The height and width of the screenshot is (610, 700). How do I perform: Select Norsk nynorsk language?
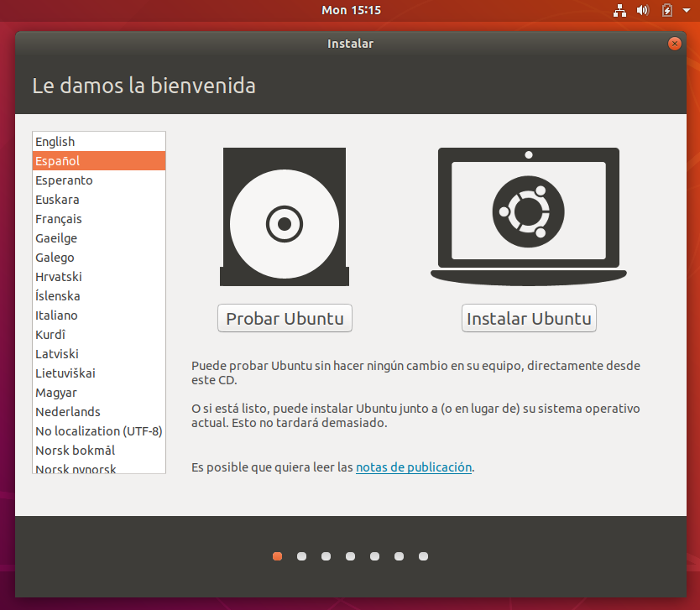(99, 467)
